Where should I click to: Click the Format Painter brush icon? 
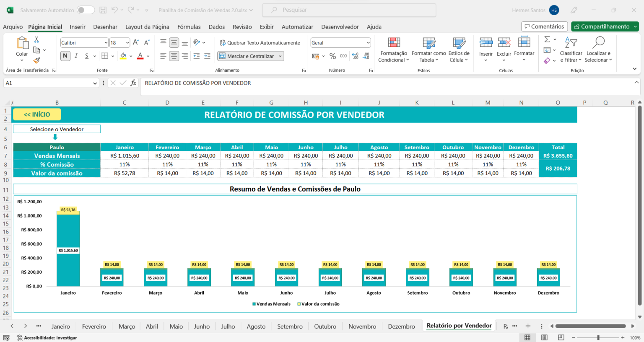click(36, 61)
